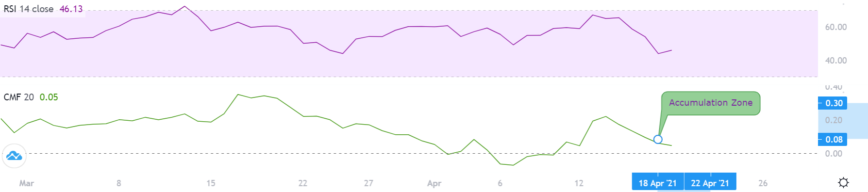Viewport: 868px width, 192px height.
Task: Click the 40.00 RSI scale label
Action: pyautogui.click(x=836, y=61)
